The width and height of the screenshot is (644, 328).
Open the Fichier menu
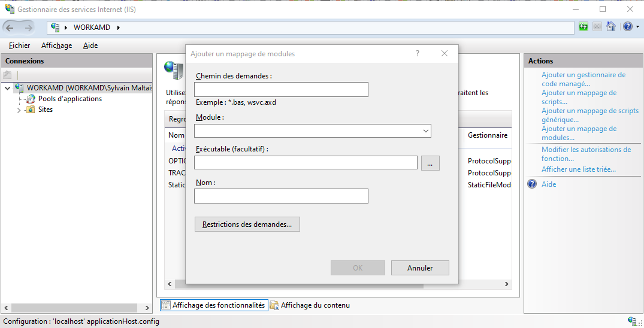tap(19, 45)
